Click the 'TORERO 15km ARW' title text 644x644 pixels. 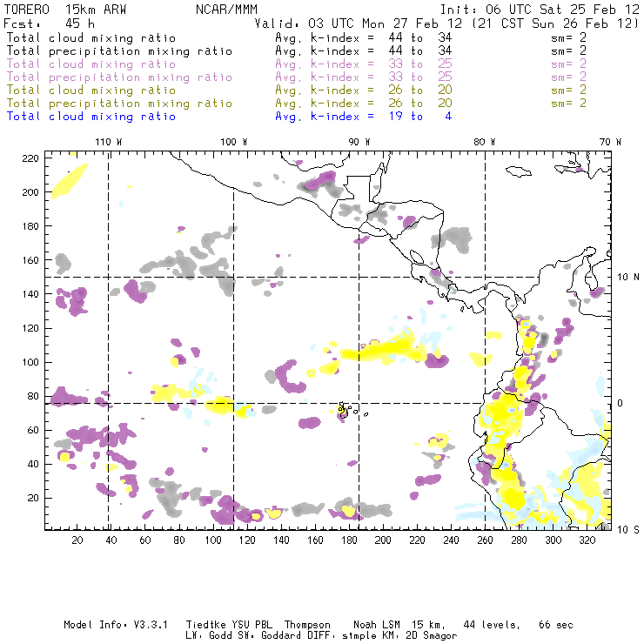pos(65,10)
